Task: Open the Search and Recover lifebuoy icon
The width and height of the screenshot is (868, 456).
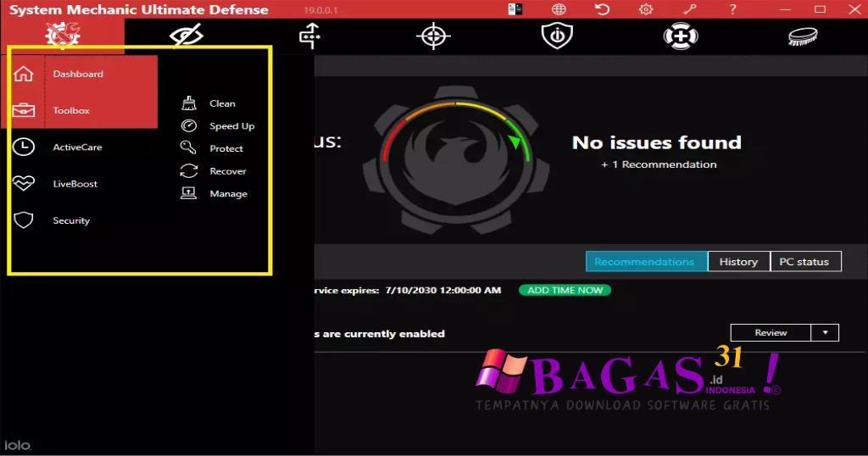Action: click(x=681, y=36)
